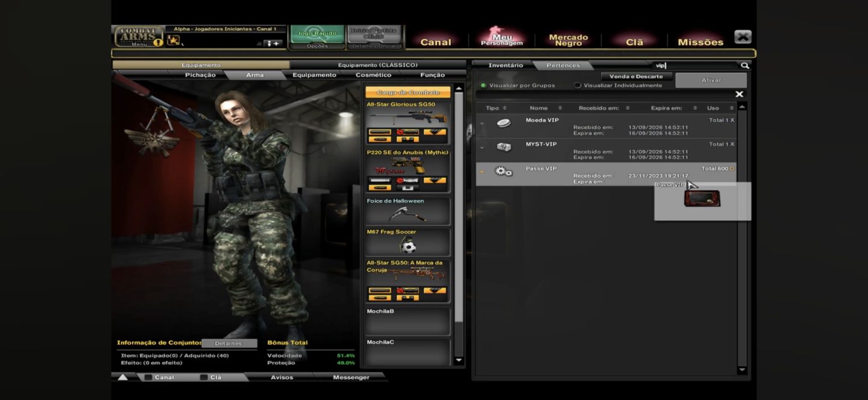The image size is (868, 400).
Task: Select the MYST-VIP mystery box icon
Action: [503, 147]
